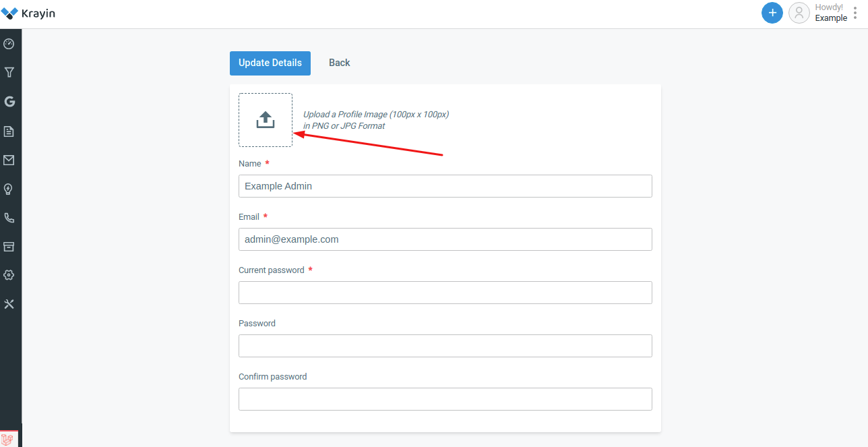The height and width of the screenshot is (447, 868).
Task: Click the blue plus quick-create button
Action: 772,13
